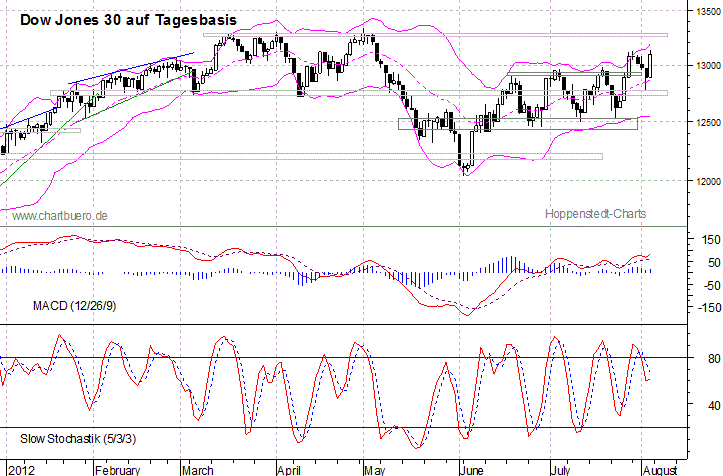This screenshot has width=723, height=476.
Task: Click the chart title 'Dow Jones 30 auf Tagesbasis'
Action: pos(128,20)
